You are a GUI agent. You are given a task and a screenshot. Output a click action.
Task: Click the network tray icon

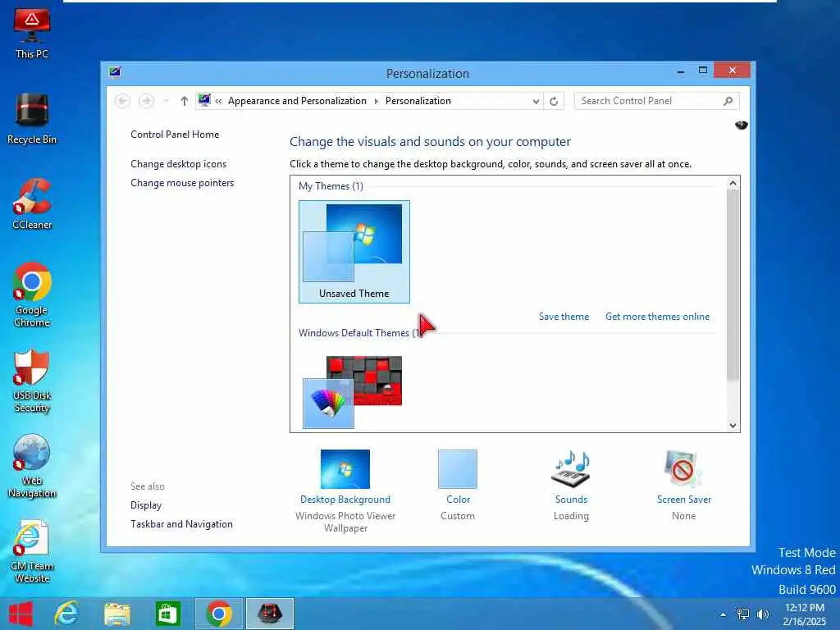tap(743, 614)
